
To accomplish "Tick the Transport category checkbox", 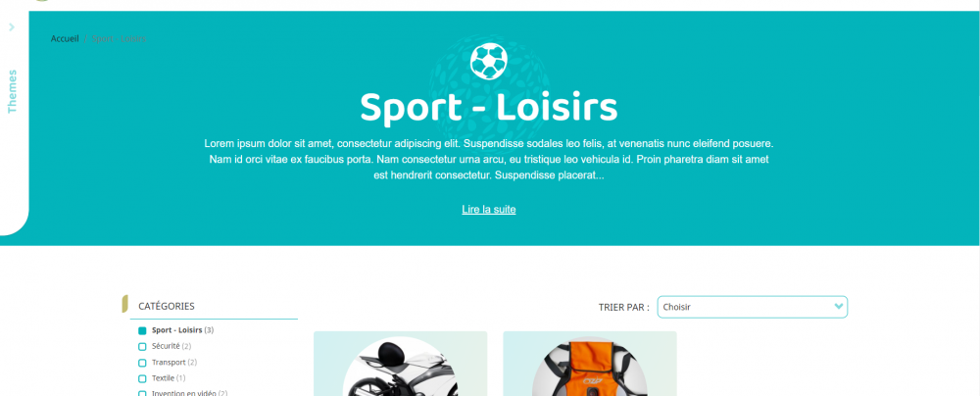I will point(142,363).
